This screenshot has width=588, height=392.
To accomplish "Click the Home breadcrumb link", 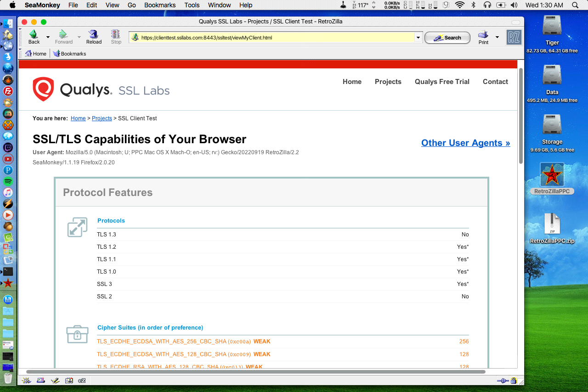I will point(78,118).
